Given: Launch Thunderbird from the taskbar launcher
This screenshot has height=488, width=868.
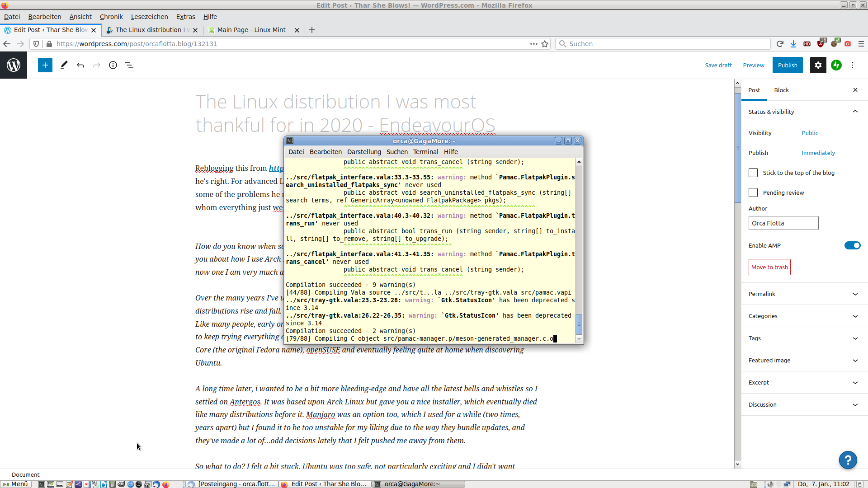Looking at the screenshot, I should pos(156,484).
